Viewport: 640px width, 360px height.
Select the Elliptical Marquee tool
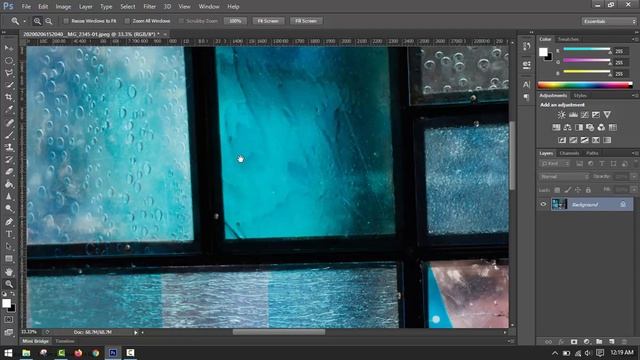[9, 60]
